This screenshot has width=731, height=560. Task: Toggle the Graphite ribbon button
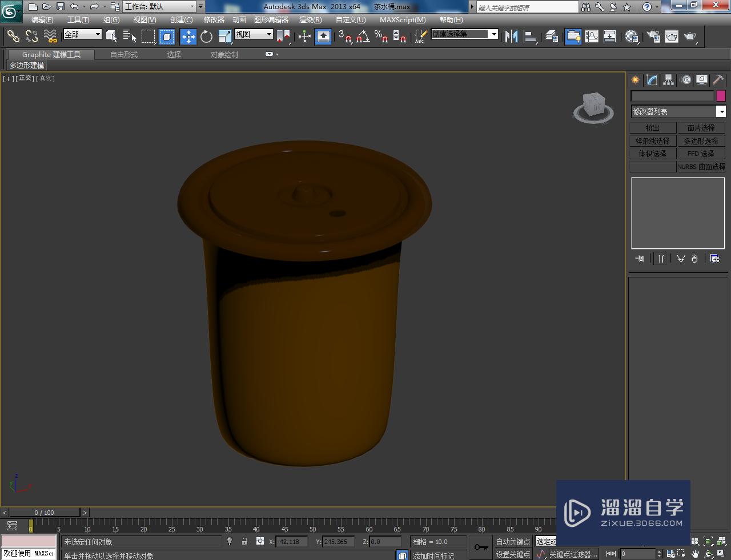(573, 37)
